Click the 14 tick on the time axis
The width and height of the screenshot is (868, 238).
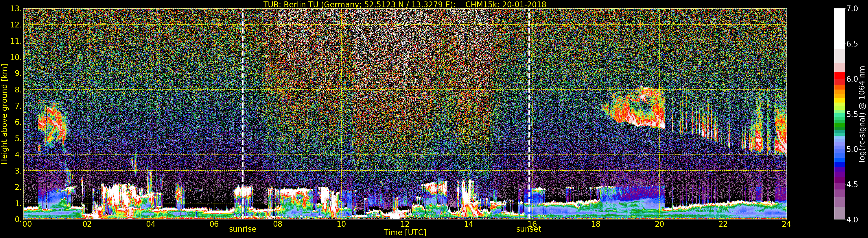point(468,224)
